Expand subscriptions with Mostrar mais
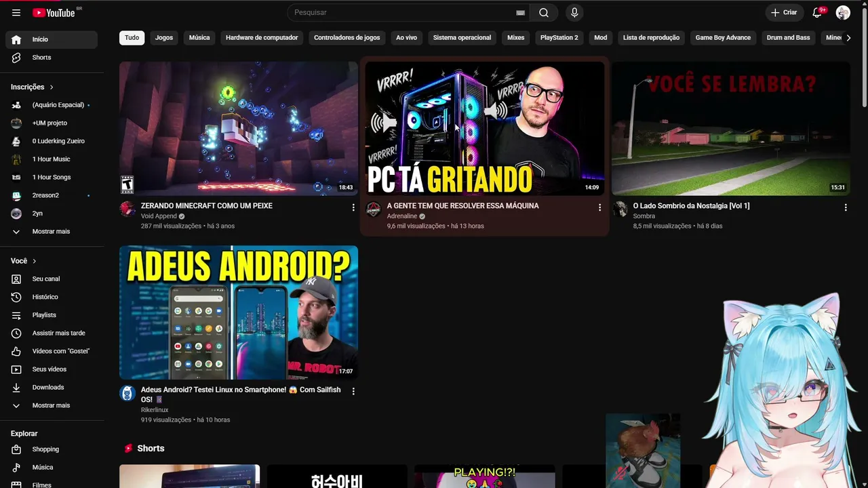The height and width of the screenshot is (488, 868). tap(52, 232)
